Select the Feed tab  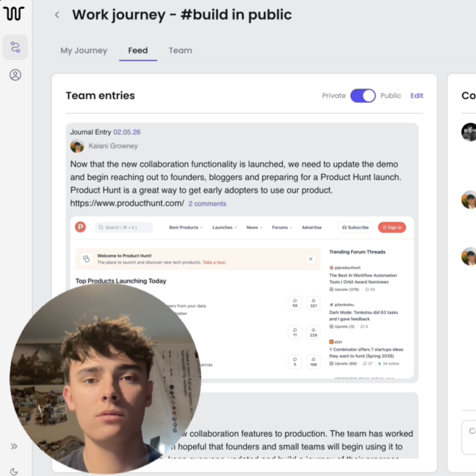(x=138, y=50)
